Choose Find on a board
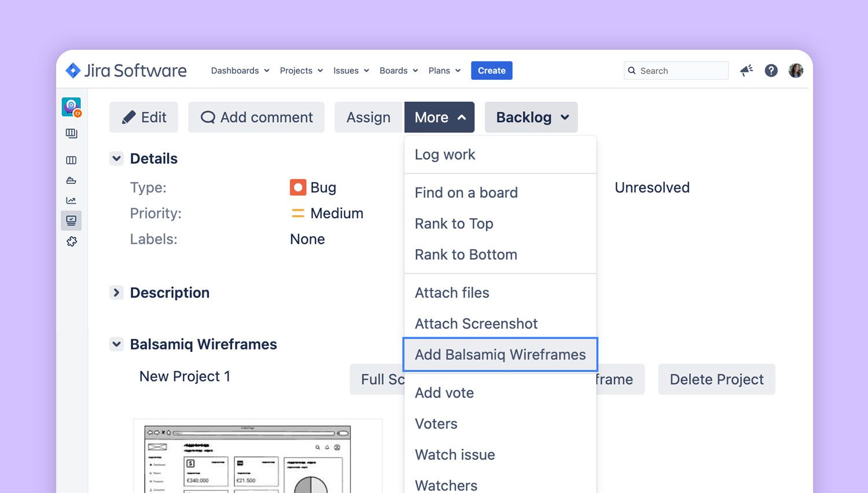The height and width of the screenshot is (493, 868). (501, 193)
